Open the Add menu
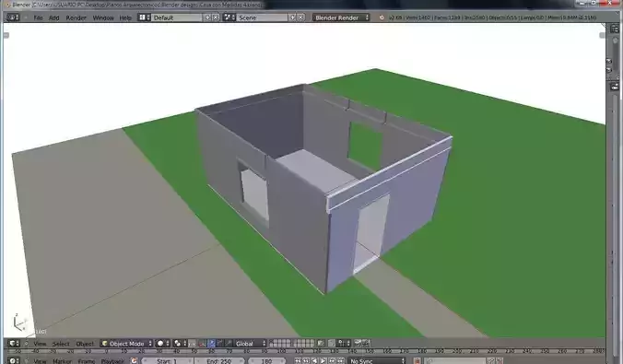The height and width of the screenshot is (364, 623). (x=54, y=18)
